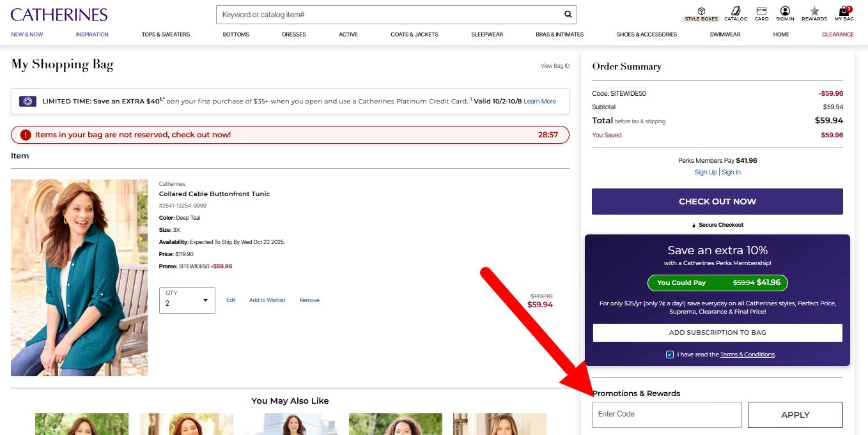This screenshot has height=435, width=868.
Task: Open the Dresses menu
Action: pyautogui.click(x=294, y=34)
